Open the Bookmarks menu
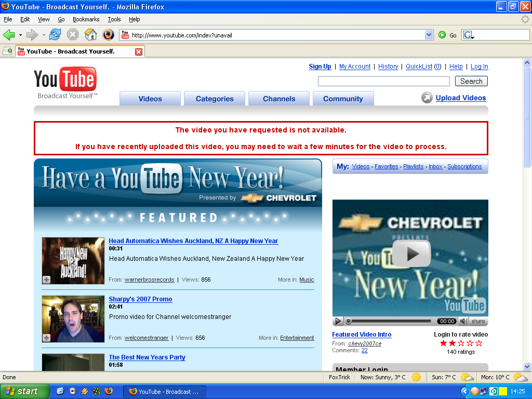The height and width of the screenshot is (399, 532). click(86, 19)
